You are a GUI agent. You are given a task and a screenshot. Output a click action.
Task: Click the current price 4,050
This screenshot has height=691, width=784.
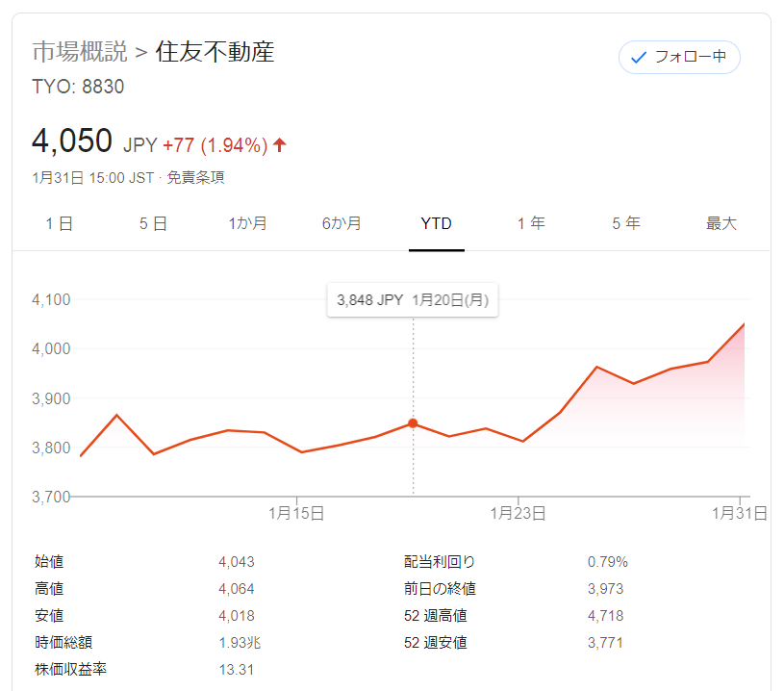pos(72,141)
